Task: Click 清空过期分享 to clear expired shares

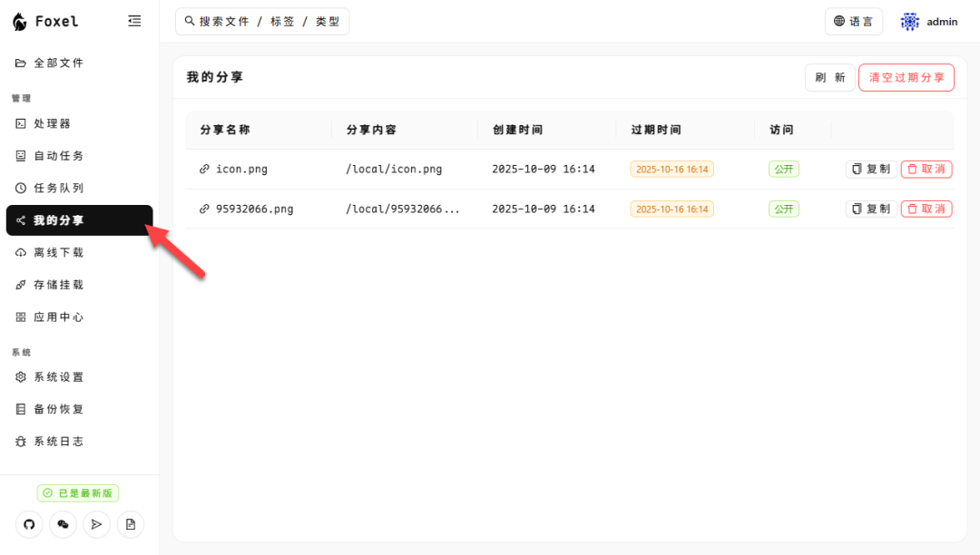Action: pyautogui.click(x=906, y=77)
